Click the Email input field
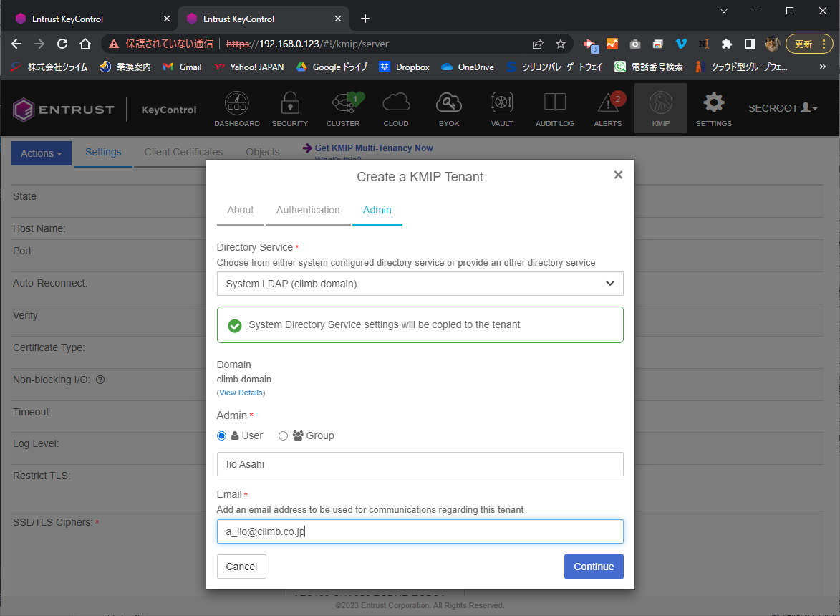The width and height of the screenshot is (840, 616). click(x=420, y=531)
